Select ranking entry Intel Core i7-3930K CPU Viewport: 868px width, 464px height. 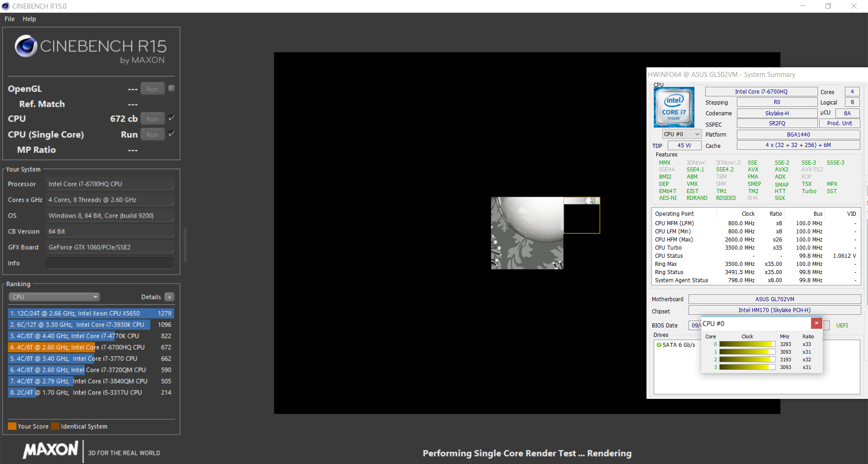(x=91, y=325)
